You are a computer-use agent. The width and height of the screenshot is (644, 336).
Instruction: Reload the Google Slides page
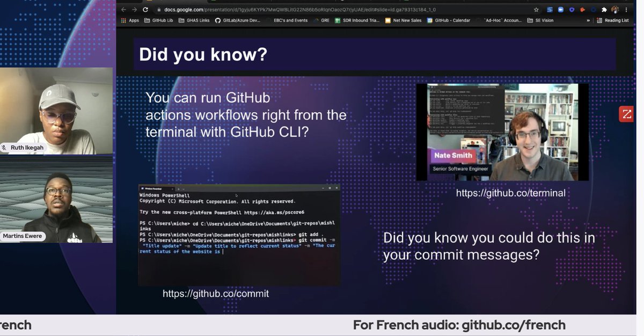[x=145, y=10]
